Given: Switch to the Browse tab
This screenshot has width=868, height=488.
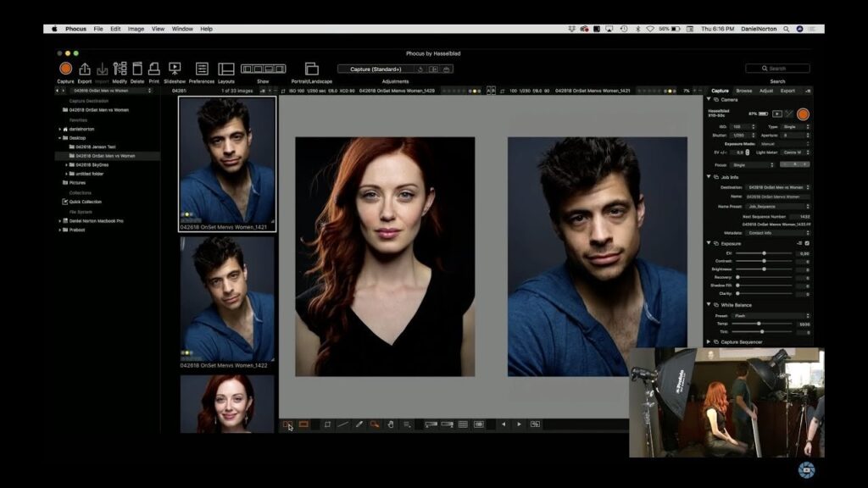Looking at the screenshot, I should [744, 91].
